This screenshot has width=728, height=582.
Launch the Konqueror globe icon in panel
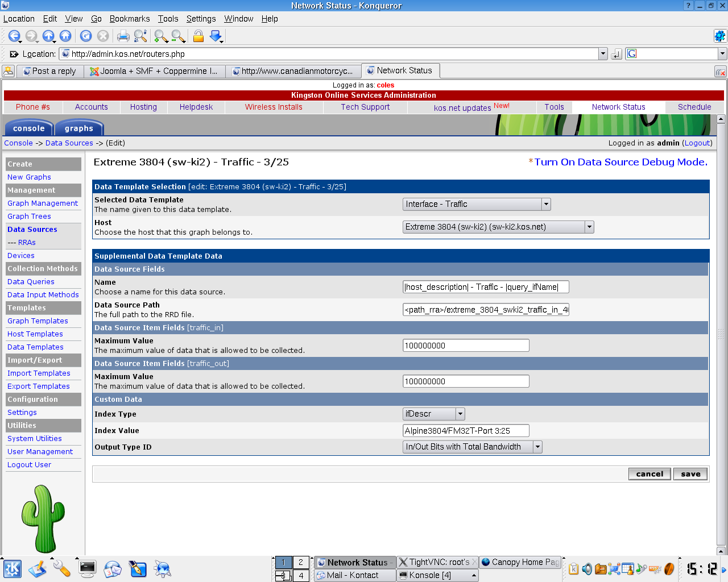coord(163,569)
